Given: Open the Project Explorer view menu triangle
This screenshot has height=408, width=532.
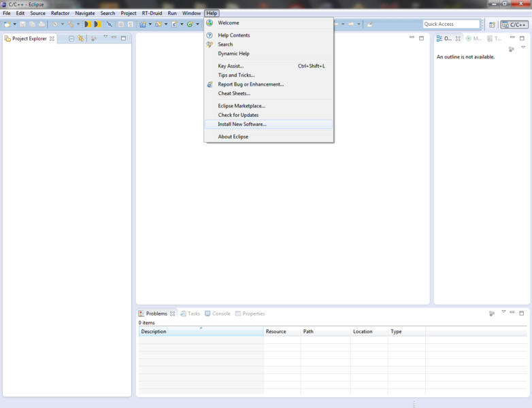Looking at the screenshot, I should pos(105,37).
